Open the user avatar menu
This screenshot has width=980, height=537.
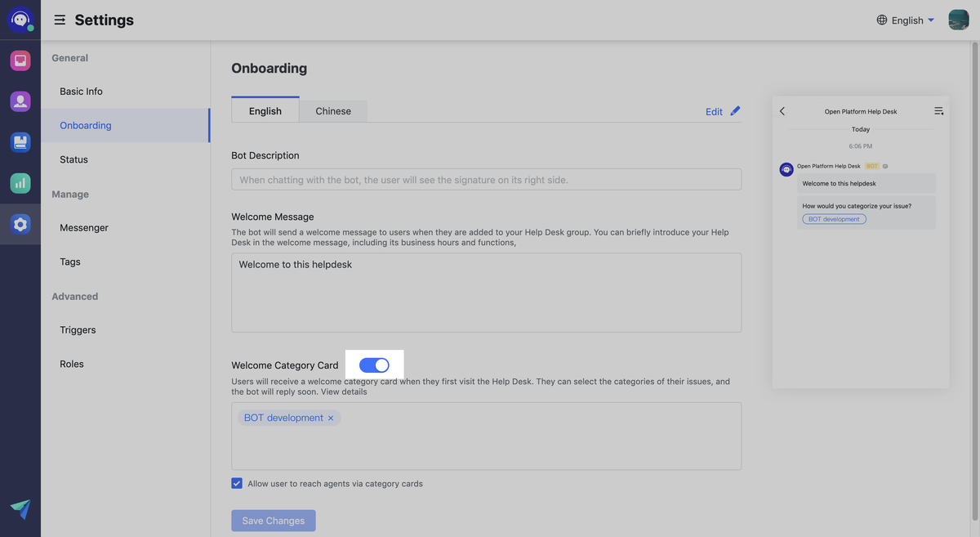[958, 20]
